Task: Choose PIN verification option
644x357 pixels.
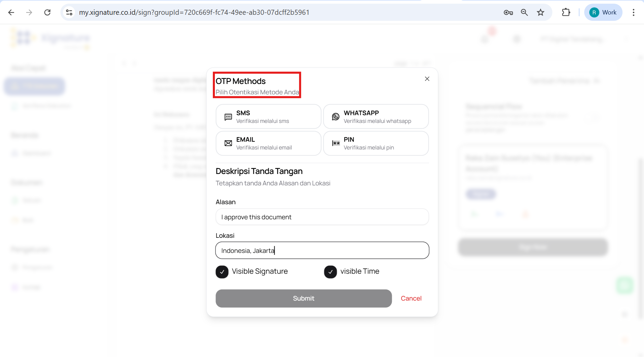Action: (375, 143)
